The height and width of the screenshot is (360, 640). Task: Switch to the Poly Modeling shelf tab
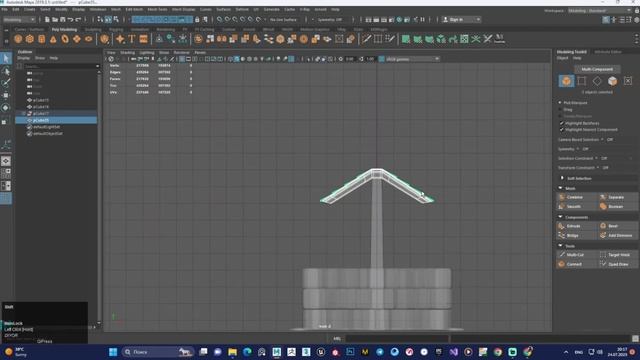coord(64,29)
